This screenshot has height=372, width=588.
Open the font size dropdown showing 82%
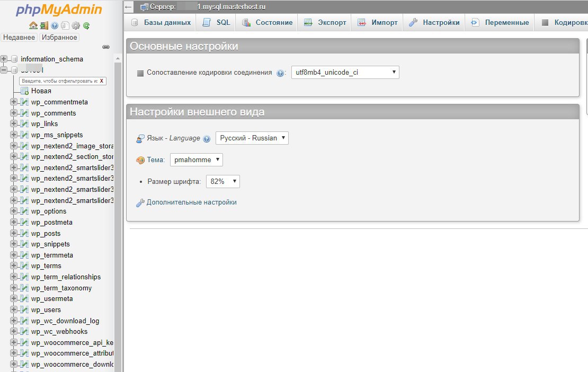click(222, 182)
